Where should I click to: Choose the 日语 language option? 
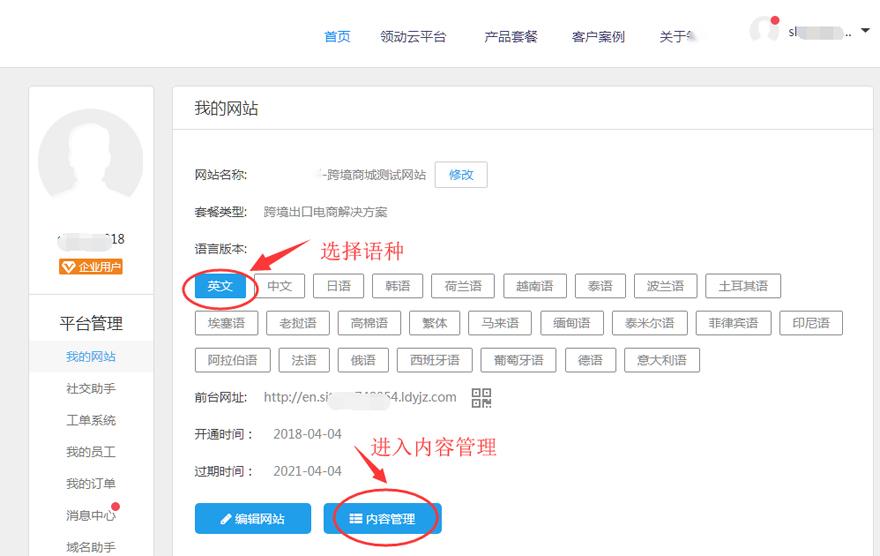[x=338, y=286]
